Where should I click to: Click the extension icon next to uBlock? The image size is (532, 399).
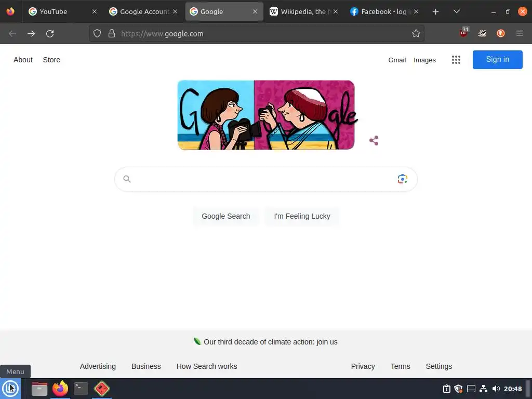[x=482, y=33]
